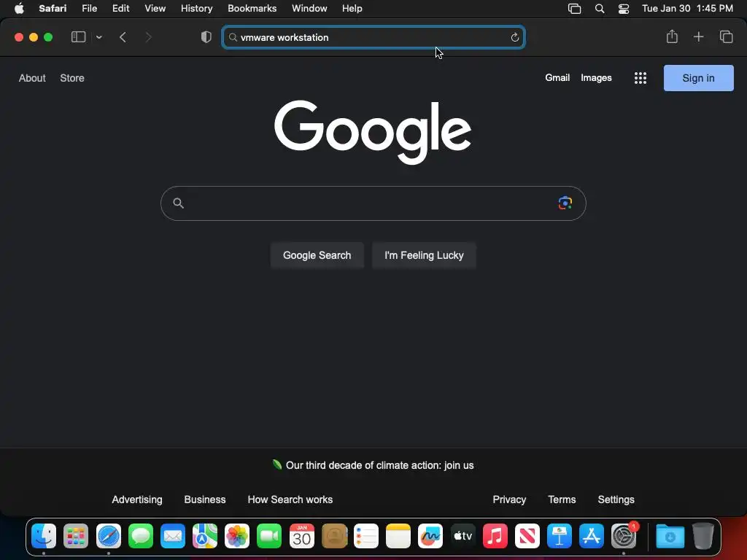Screen dimensions: 747x560
Task: Open Apple TV from the Dock
Action: [x=462, y=536]
